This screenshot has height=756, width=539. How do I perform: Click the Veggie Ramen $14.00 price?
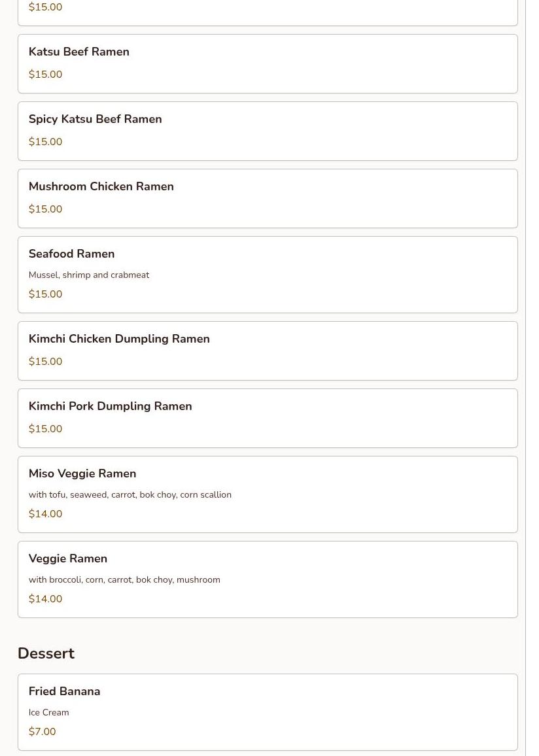tap(45, 599)
